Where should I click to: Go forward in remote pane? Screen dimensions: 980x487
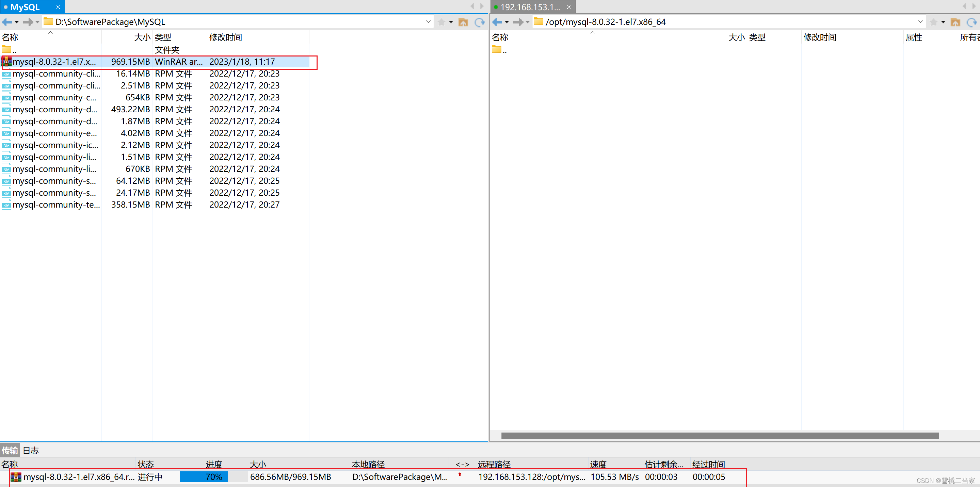click(518, 22)
